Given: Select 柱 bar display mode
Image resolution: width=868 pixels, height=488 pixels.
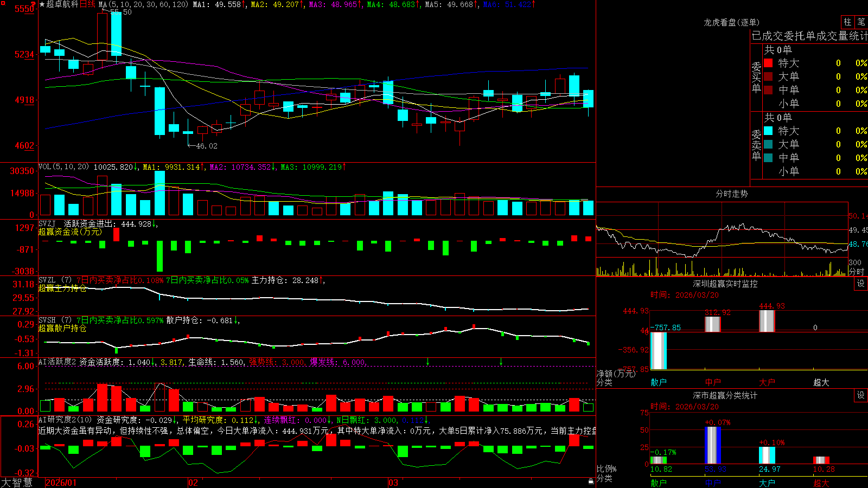Looking at the screenshot, I should [847, 22].
